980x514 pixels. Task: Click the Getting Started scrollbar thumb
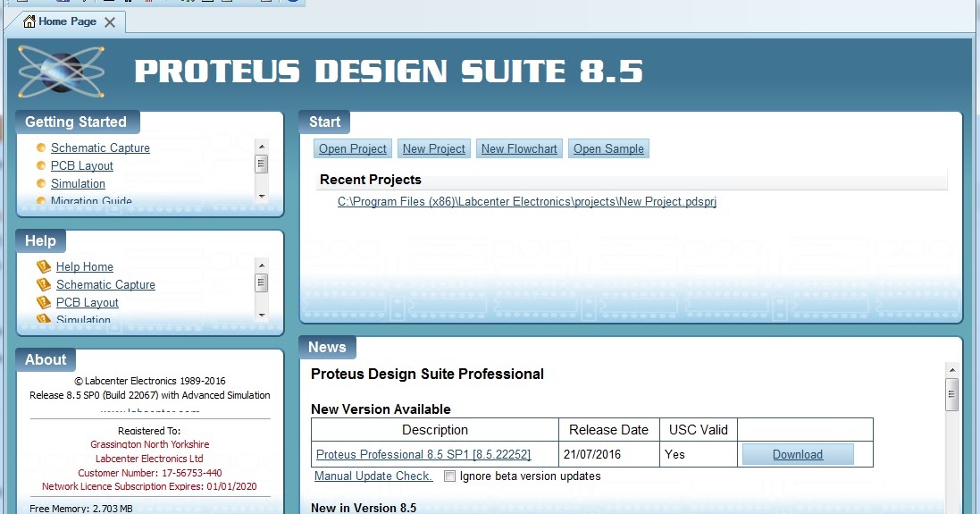pos(262,164)
